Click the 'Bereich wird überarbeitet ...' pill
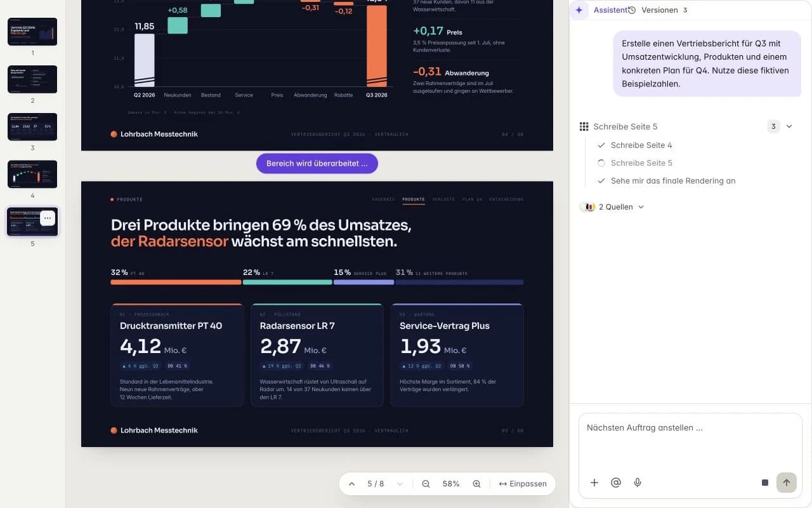Image resolution: width=812 pixels, height=508 pixels. (317, 163)
